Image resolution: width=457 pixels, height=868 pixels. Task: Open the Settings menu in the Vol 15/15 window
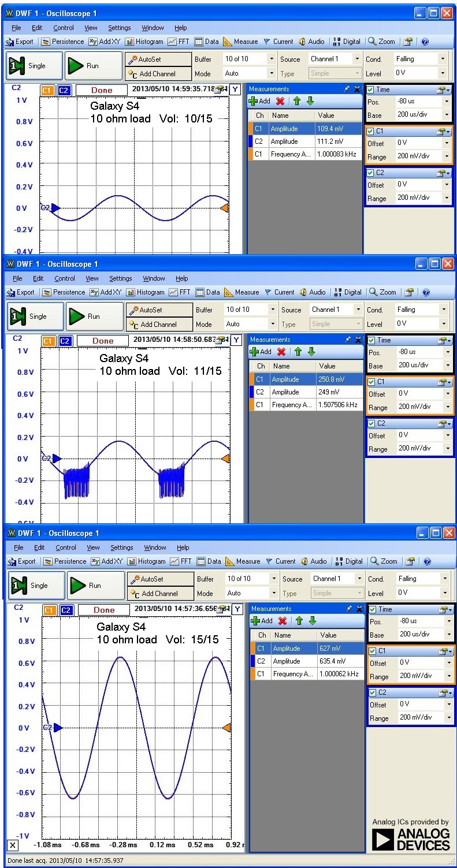pos(122,547)
